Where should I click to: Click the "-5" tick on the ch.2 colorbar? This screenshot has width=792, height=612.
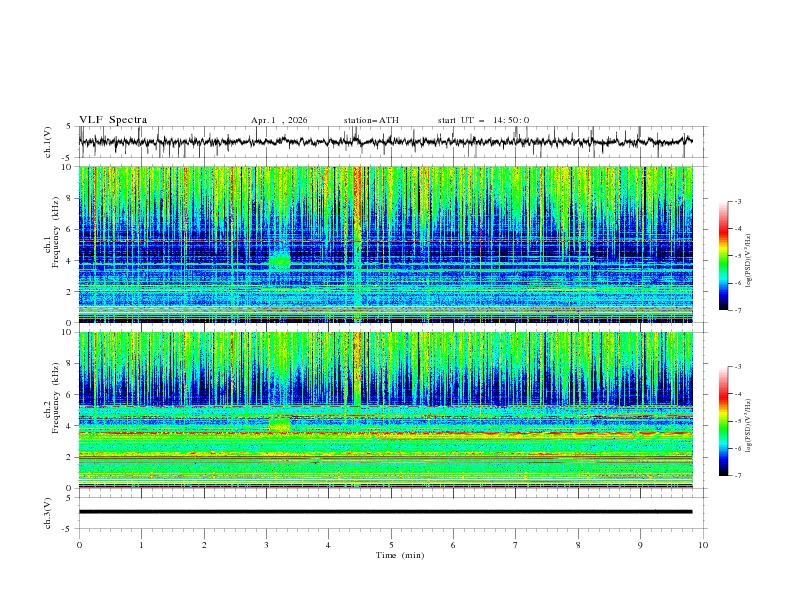pyautogui.click(x=737, y=421)
